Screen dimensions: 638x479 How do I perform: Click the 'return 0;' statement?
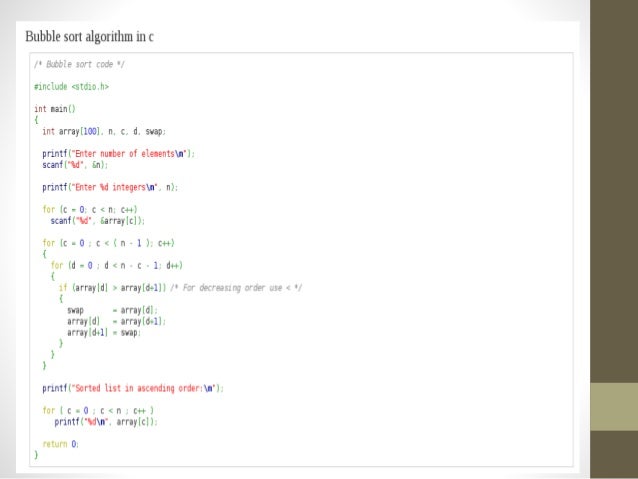click(60, 444)
